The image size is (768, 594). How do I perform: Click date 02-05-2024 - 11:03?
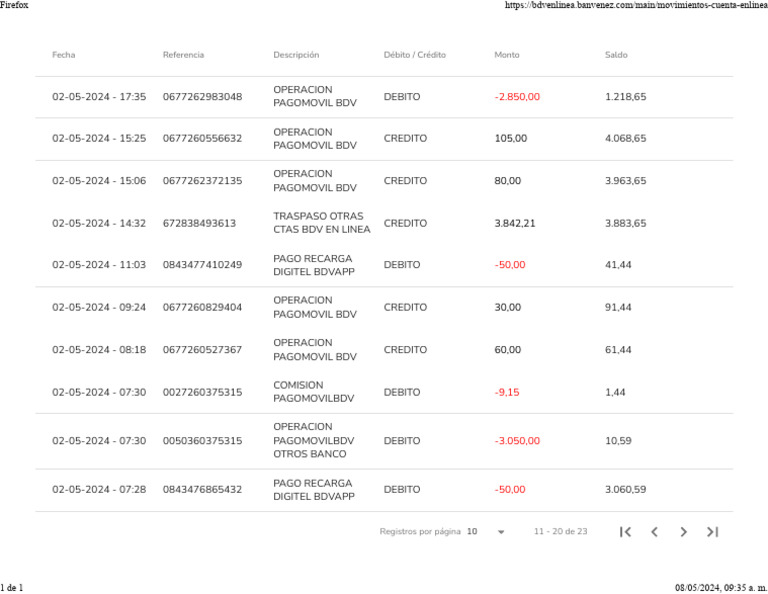(99, 265)
